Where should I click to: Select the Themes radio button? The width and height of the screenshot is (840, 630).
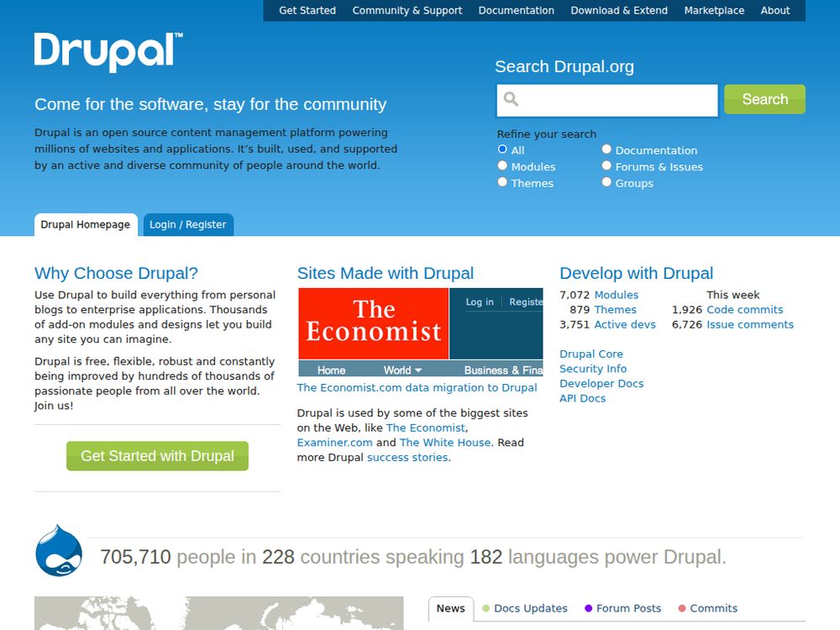point(502,182)
